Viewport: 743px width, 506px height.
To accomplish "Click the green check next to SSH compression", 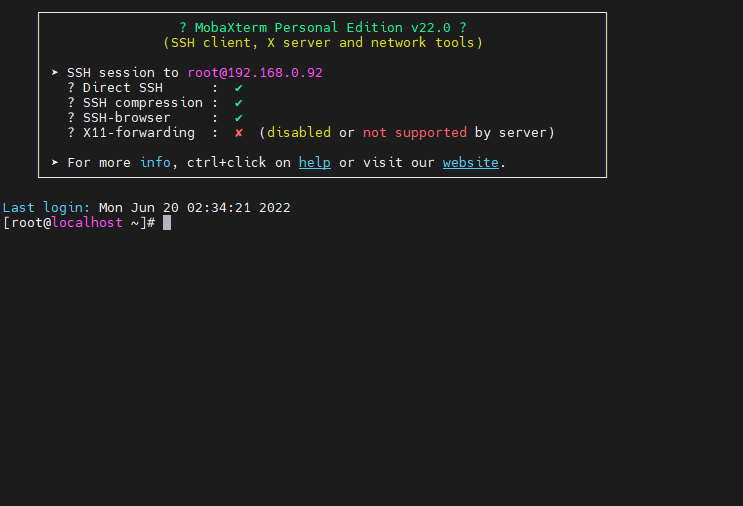I will 239,103.
